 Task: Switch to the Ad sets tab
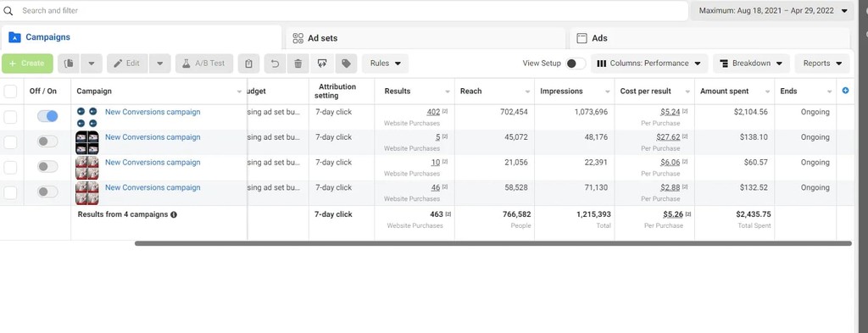pos(426,38)
